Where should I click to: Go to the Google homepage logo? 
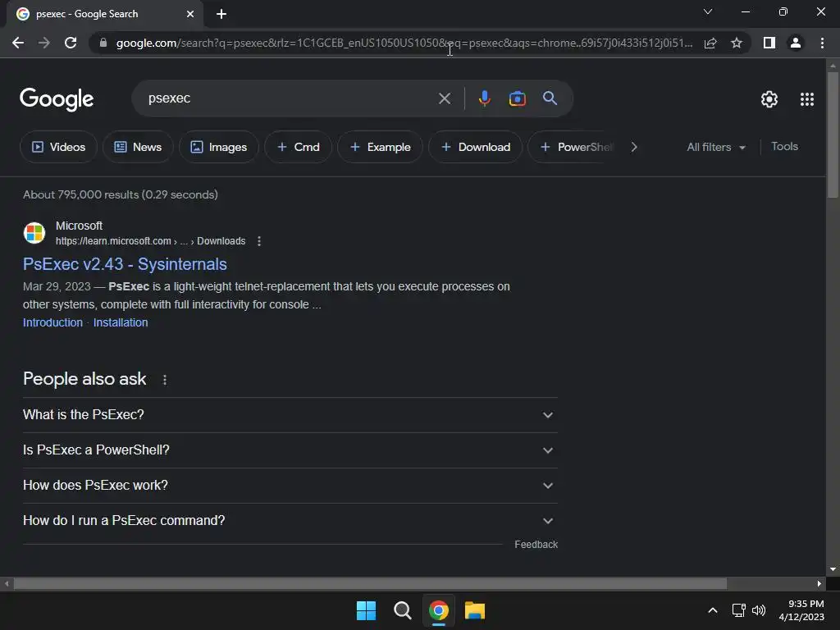(x=57, y=99)
